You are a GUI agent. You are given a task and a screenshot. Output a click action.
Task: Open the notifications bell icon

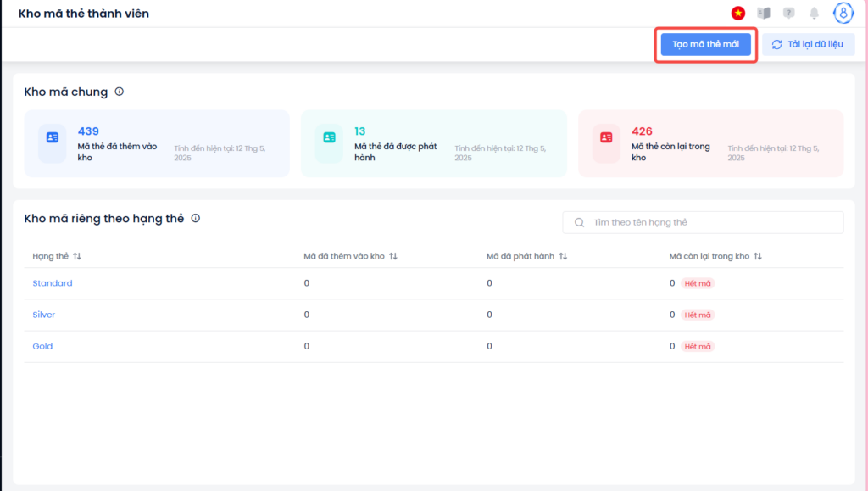tap(815, 14)
